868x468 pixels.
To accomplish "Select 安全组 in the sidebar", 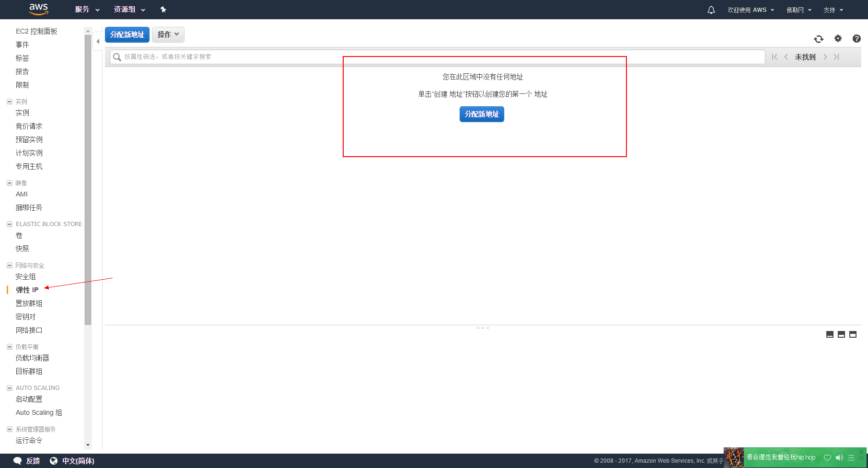I will pyautogui.click(x=25, y=276).
